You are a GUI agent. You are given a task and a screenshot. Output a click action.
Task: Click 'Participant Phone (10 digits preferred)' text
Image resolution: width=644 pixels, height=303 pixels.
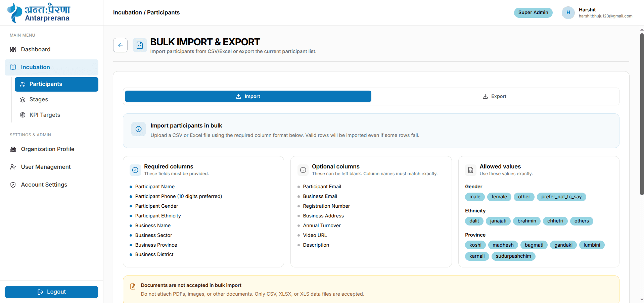[179, 197]
